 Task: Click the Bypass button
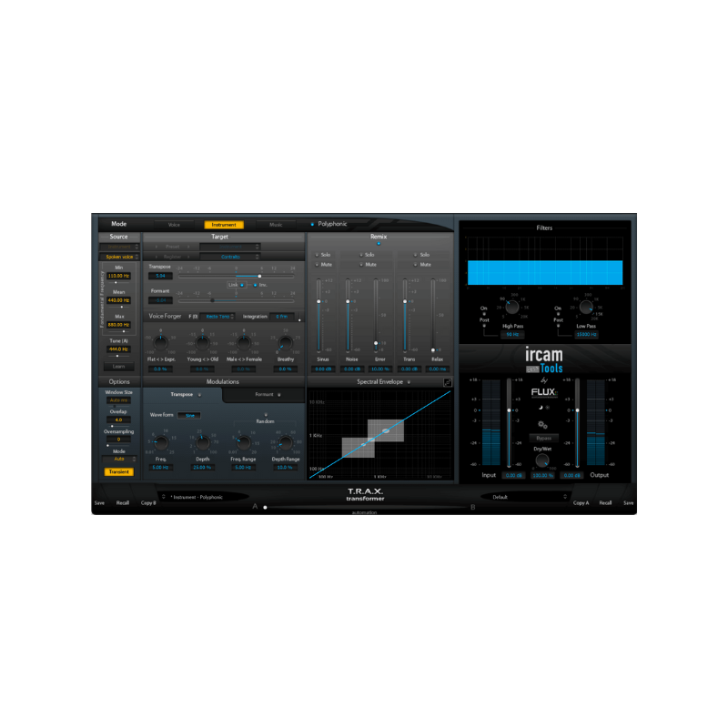point(543,438)
